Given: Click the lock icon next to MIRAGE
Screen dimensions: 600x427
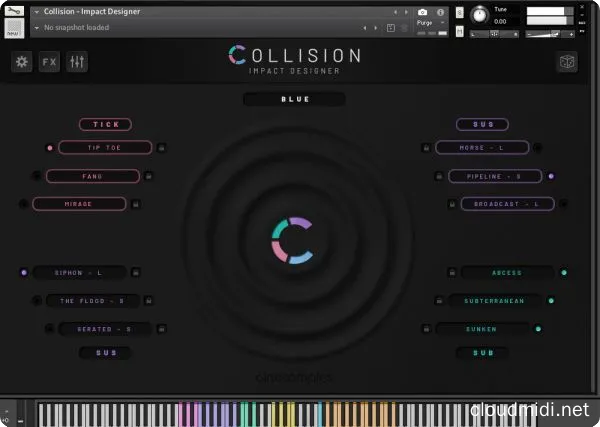Looking at the screenshot, I should tap(135, 204).
